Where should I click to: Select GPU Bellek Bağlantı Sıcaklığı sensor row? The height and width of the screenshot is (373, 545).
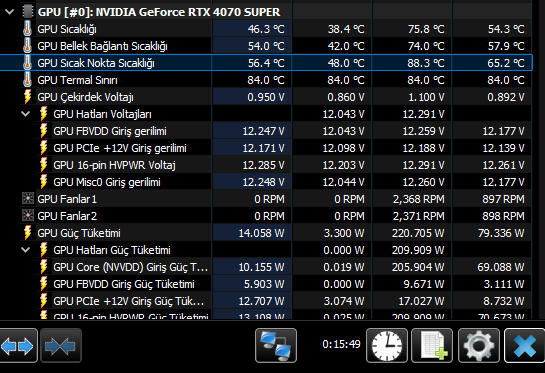click(266, 46)
